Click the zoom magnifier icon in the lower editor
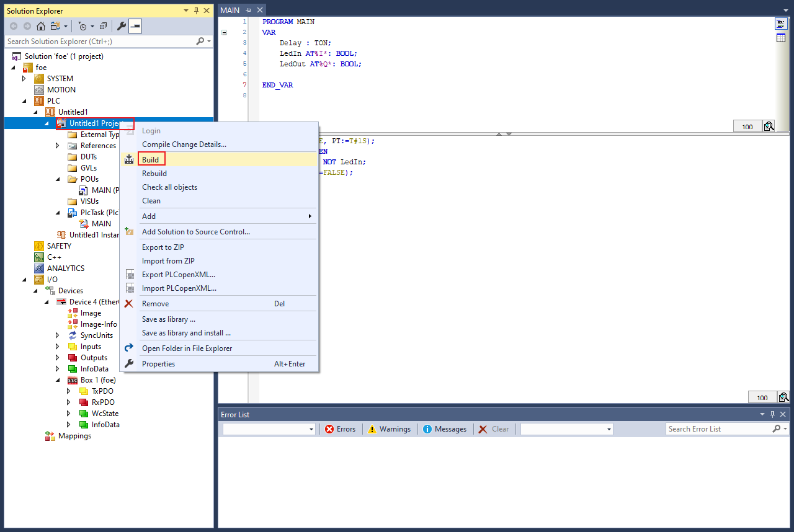The height and width of the screenshot is (532, 794). coord(783,397)
